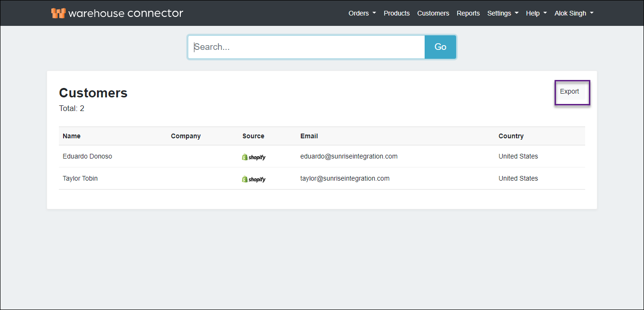This screenshot has height=310, width=644.
Task: Click the Country column header
Action: [x=511, y=136]
